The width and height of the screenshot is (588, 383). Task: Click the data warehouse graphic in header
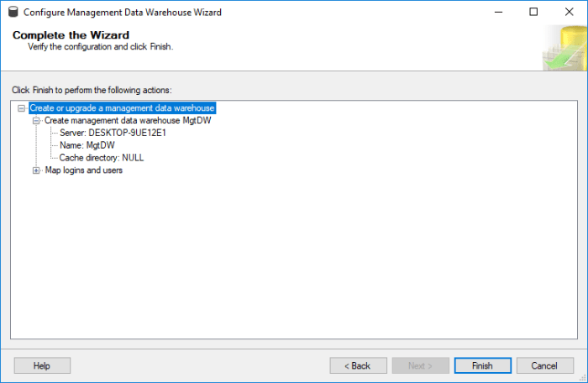pos(561,49)
